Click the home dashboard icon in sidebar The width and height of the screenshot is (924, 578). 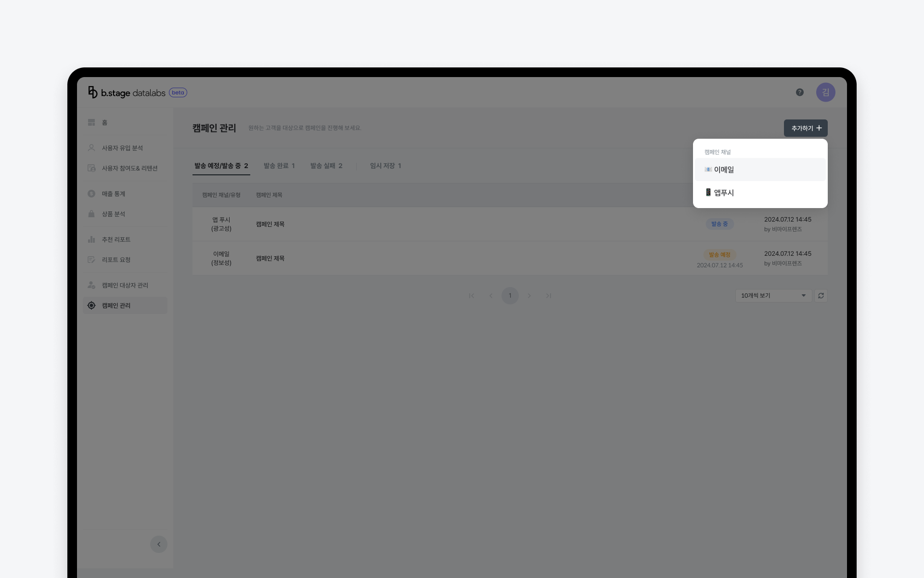pyautogui.click(x=91, y=122)
